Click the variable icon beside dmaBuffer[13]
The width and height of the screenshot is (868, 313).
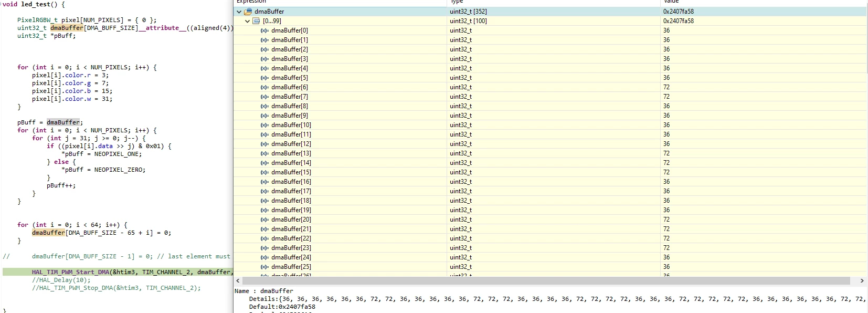tap(264, 153)
